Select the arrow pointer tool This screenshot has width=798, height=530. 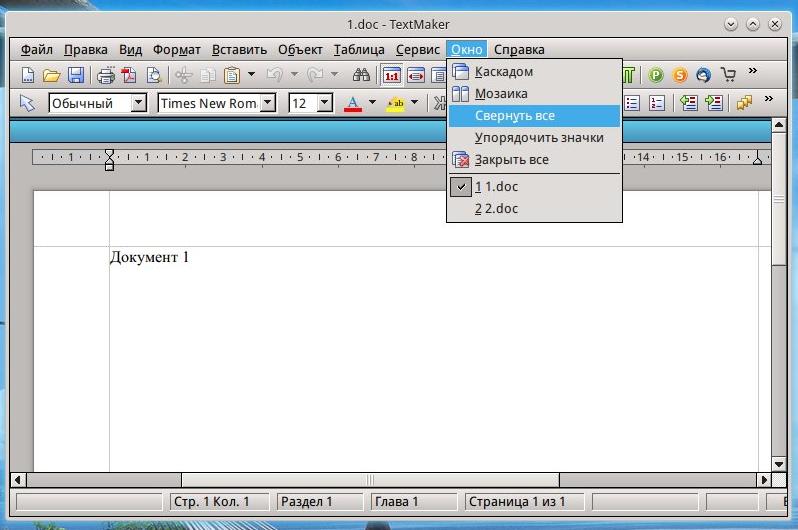coord(27,103)
